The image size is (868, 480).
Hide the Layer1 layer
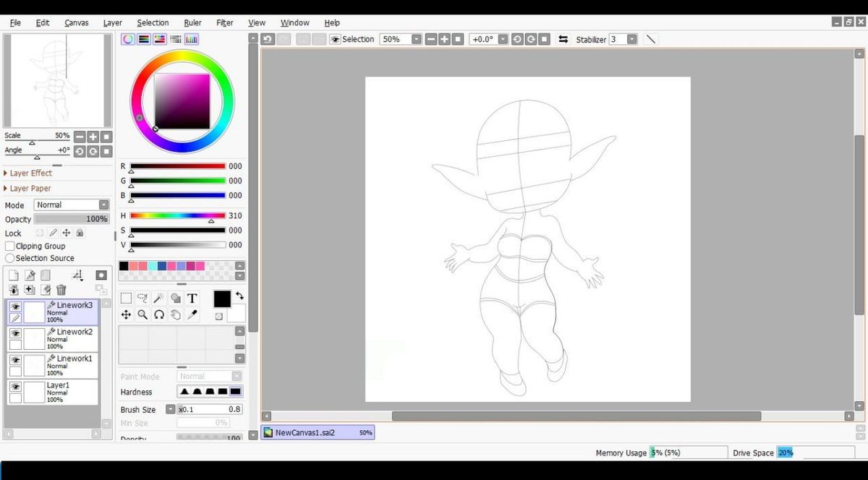[15, 387]
